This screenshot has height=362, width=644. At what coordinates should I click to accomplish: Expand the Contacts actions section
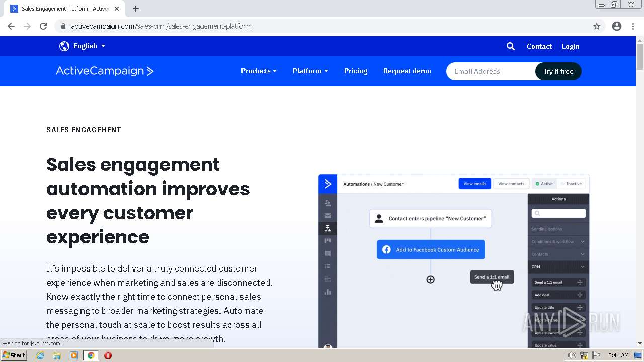[558, 254]
